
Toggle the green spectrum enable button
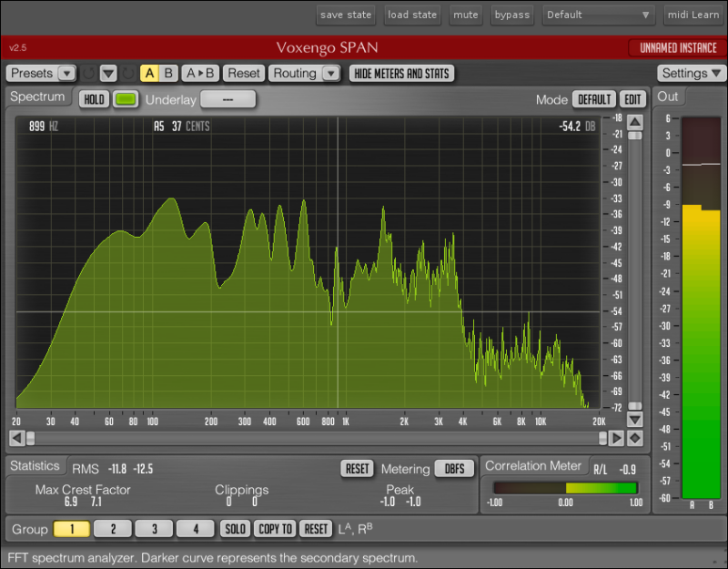coord(126,99)
